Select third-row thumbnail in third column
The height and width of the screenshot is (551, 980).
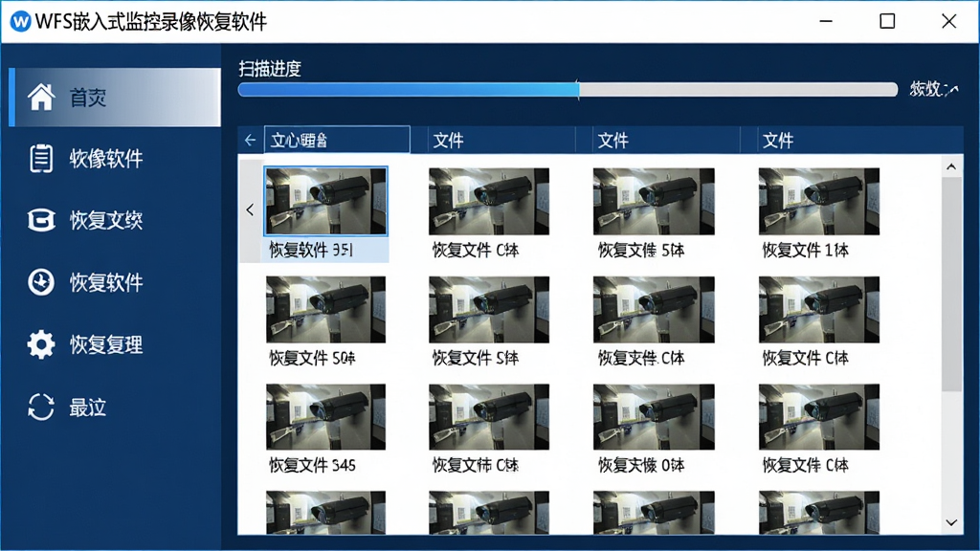[x=654, y=417]
